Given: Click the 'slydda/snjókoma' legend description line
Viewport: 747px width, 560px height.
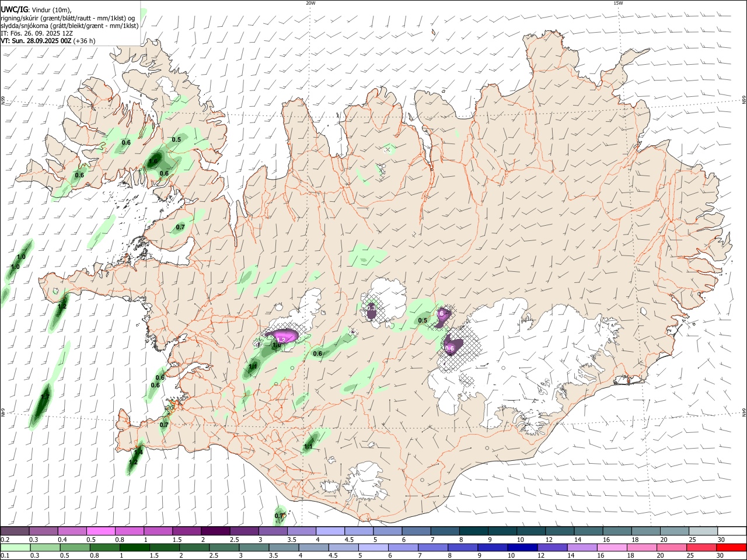Looking at the screenshot, I should [x=69, y=26].
